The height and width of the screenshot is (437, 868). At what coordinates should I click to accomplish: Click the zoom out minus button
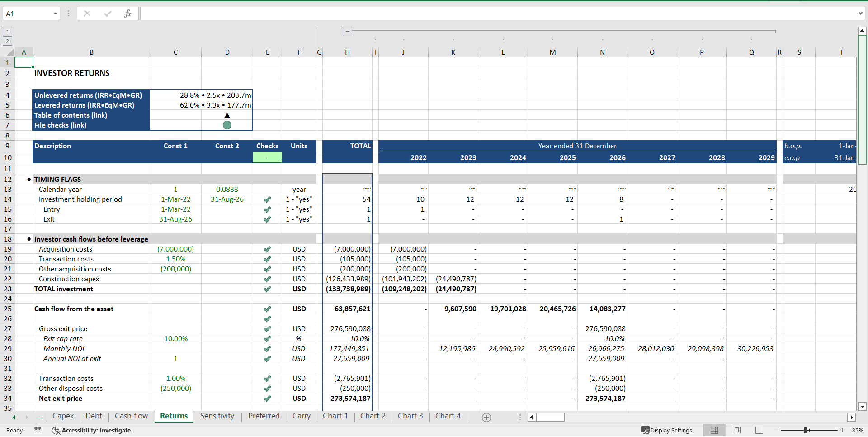776,430
